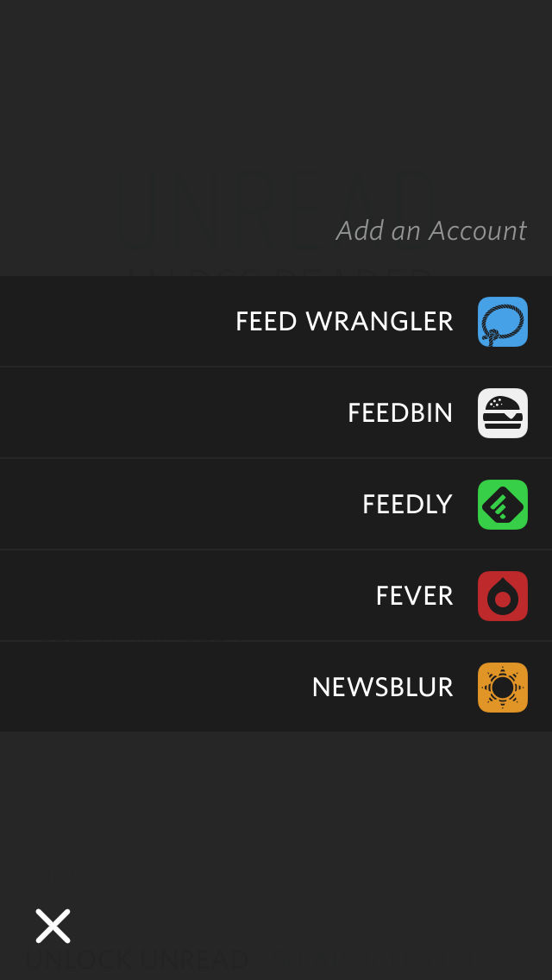Select the FEEDBIN text label
This screenshot has height=980, width=552.
coord(400,413)
